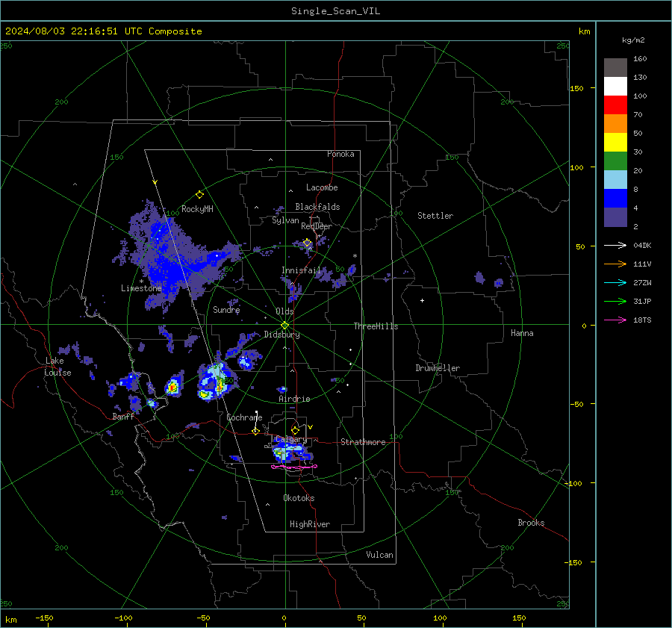Select the orange 50-70 legend swatch
The height and width of the screenshot is (628, 672).
(x=615, y=123)
